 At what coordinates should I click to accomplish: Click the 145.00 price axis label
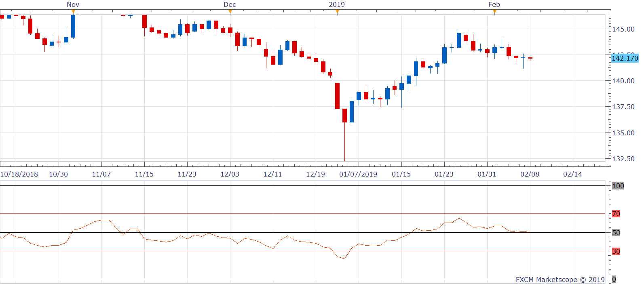tap(623, 29)
